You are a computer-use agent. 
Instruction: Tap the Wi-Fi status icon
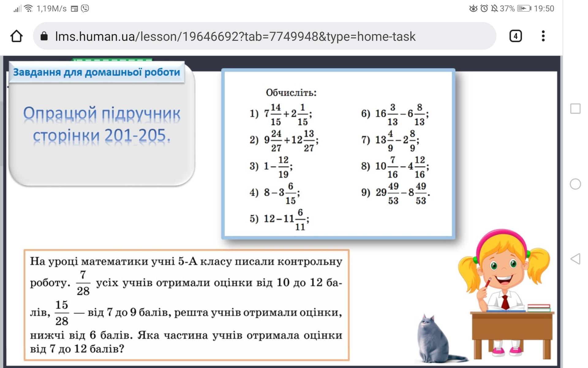[x=28, y=8]
